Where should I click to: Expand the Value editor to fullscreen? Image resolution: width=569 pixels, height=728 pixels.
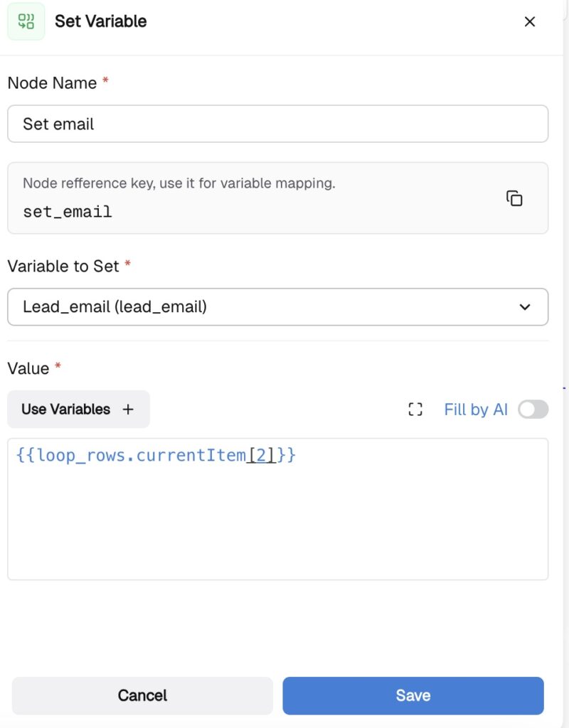pos(415,409)
